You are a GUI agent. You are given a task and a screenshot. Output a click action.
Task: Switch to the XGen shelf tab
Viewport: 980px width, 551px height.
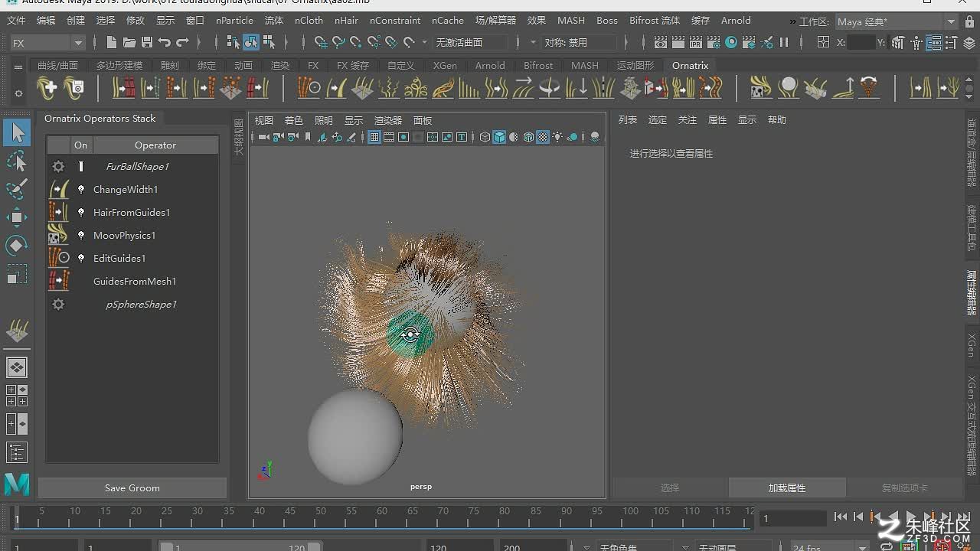(445, 66)
